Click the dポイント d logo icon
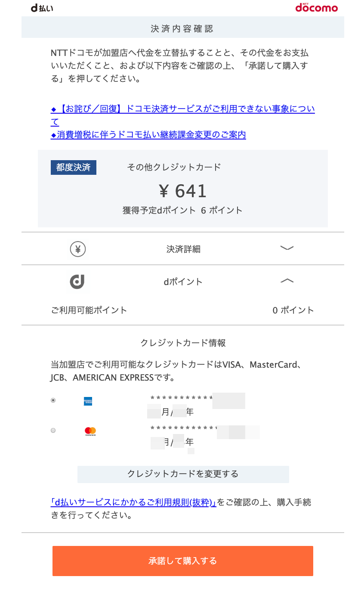This screenshot has width=364, height=589. coord(77,282)
